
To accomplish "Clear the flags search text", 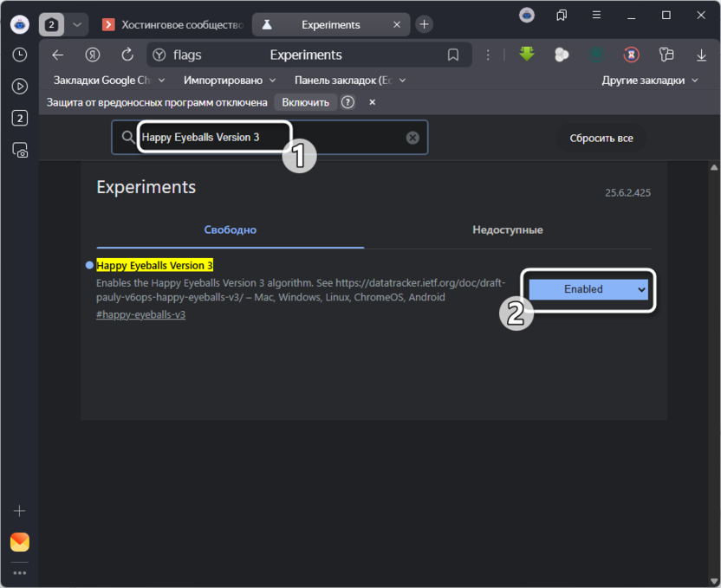I will click(412, 138).
